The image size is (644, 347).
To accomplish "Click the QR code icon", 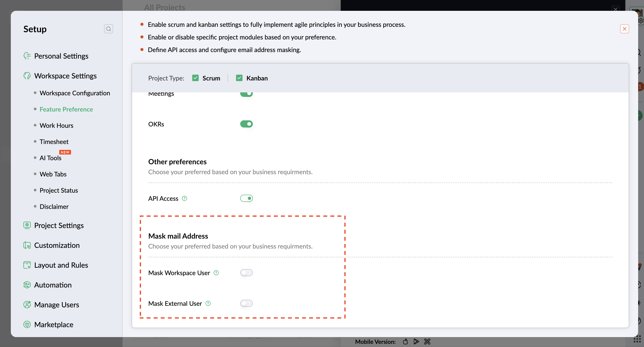I will click(427, 342).
